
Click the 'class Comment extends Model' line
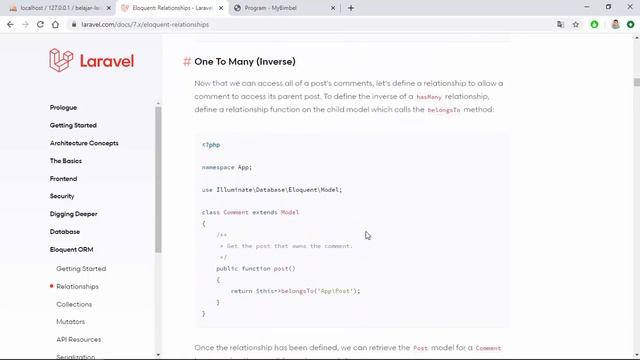[x=250, y=212]
